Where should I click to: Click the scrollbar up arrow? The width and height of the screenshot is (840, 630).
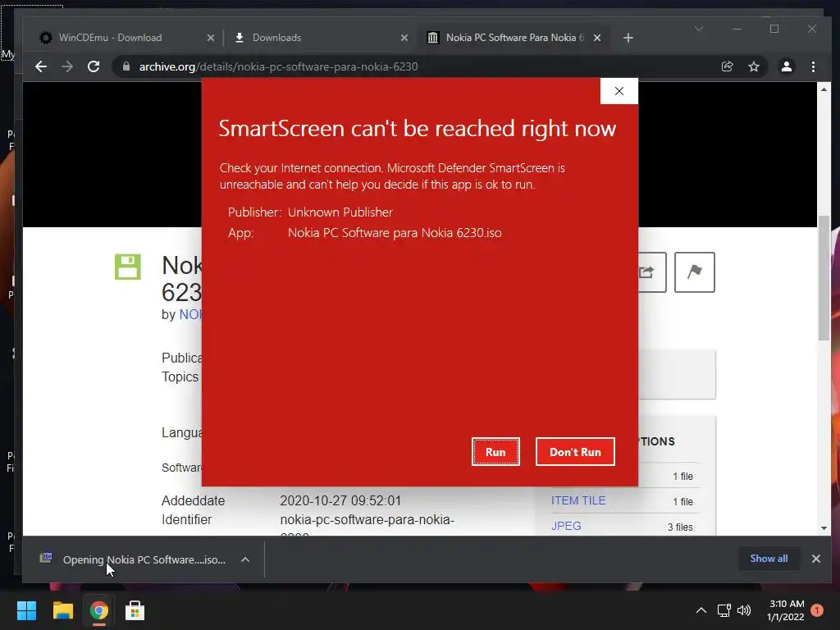[824, 89]
